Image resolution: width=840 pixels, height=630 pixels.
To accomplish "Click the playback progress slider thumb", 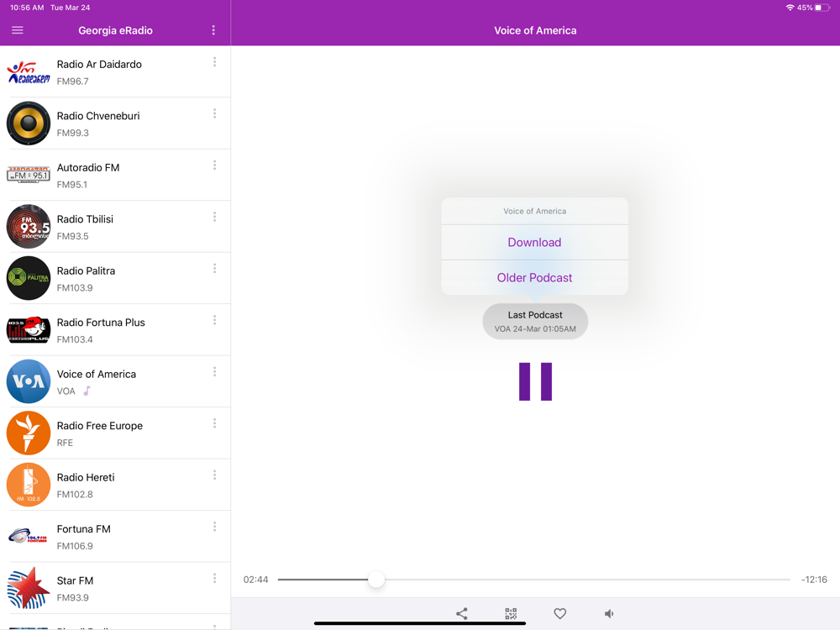I will click(x=376, y=579).
